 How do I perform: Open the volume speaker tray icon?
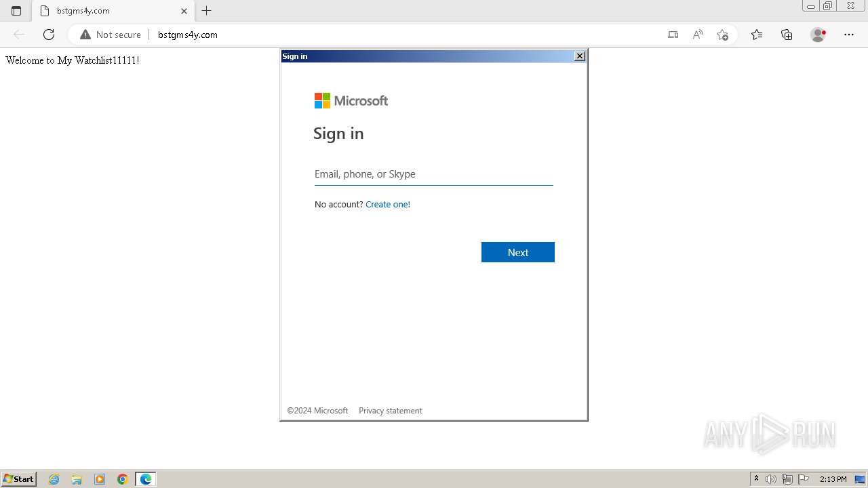[771, 479]
